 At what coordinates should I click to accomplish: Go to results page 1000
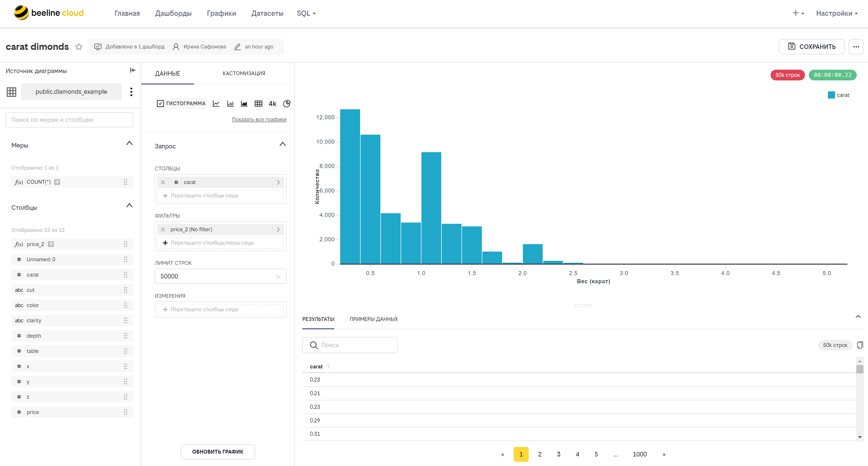pos(639,454)
